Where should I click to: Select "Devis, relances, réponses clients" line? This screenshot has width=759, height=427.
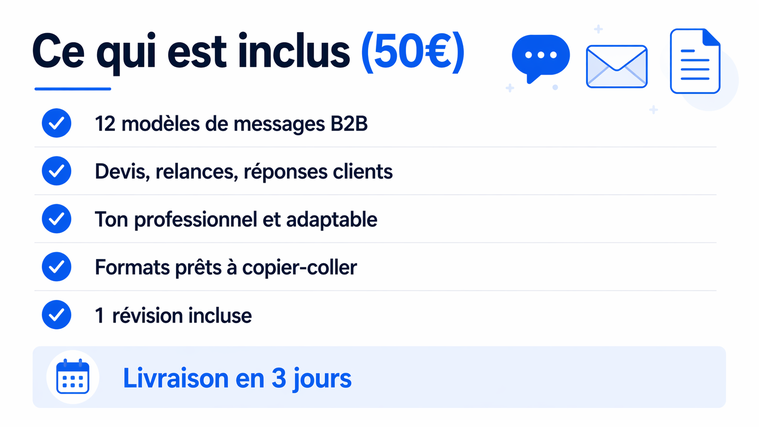pyautogui.click(x=243, y=172)
